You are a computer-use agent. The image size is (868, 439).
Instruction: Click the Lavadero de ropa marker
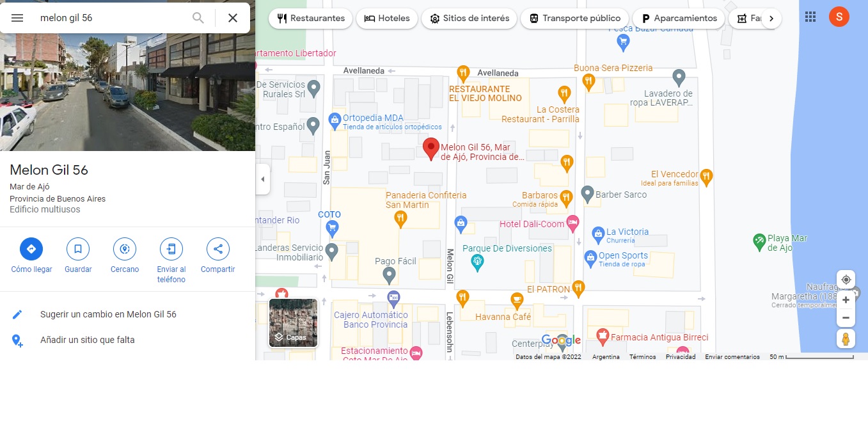679,79
